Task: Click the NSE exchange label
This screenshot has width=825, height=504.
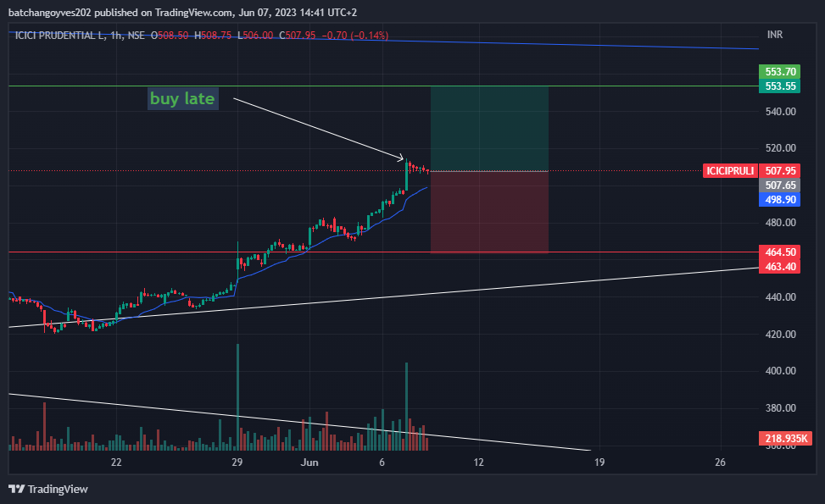Action: (137, 36)
